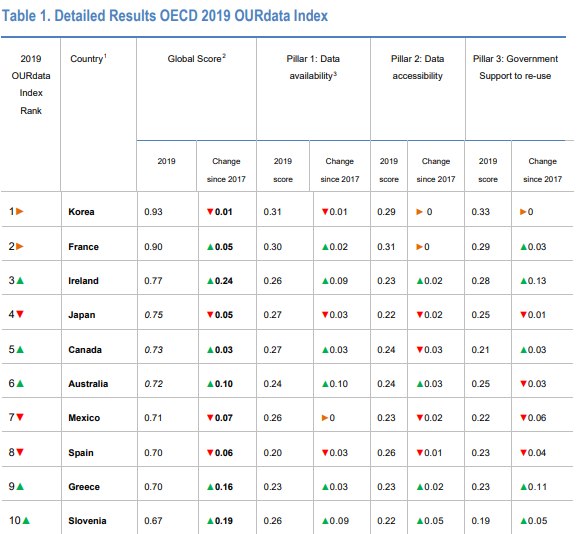The width and height of the screenshot is (588, 534).
Task: Click the green up arrow beside rank 3
Action: (x=20, y=280)
